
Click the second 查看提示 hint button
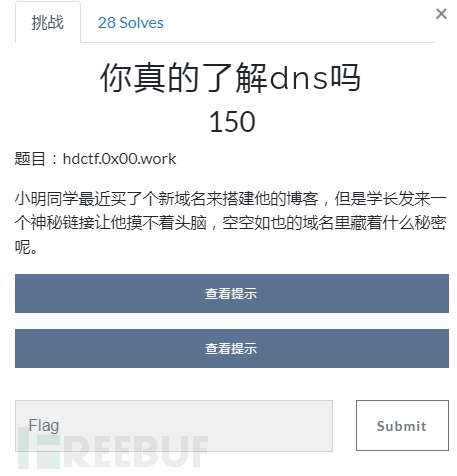(232, 348)
